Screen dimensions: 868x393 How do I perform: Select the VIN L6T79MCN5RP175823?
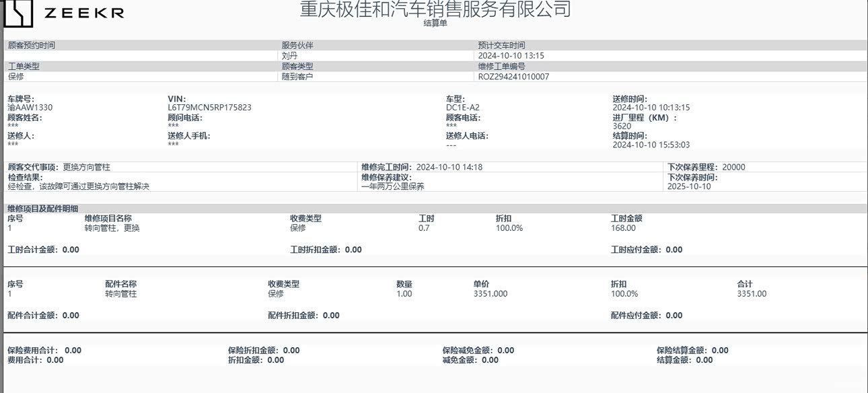(209, 108)
